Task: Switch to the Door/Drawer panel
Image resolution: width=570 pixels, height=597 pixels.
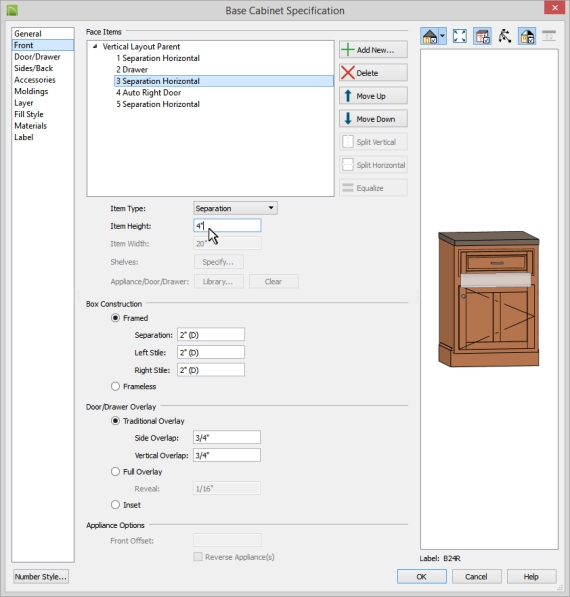Action: 37,57
